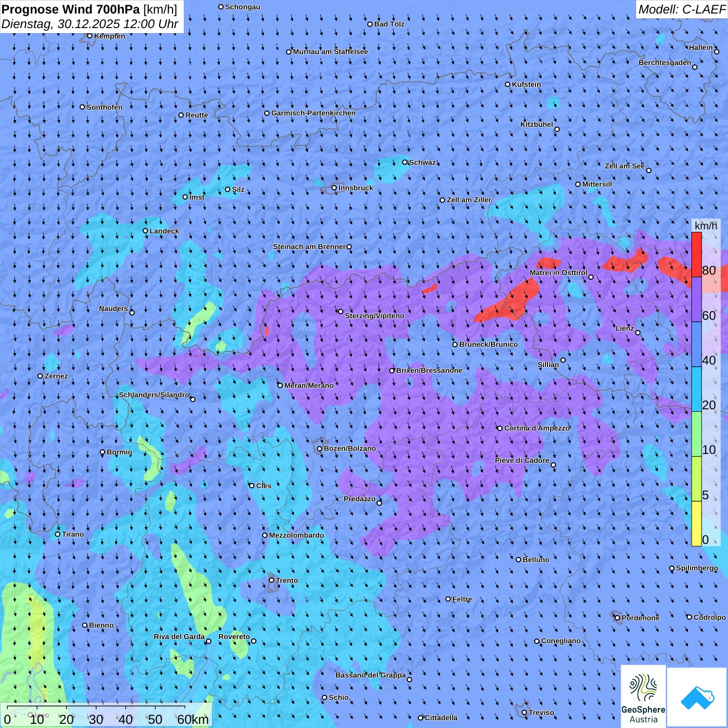The height and width of the screenshot is (728, 728).
Task: Click the Meran/Merano label
Action: [x=309, y=385]
